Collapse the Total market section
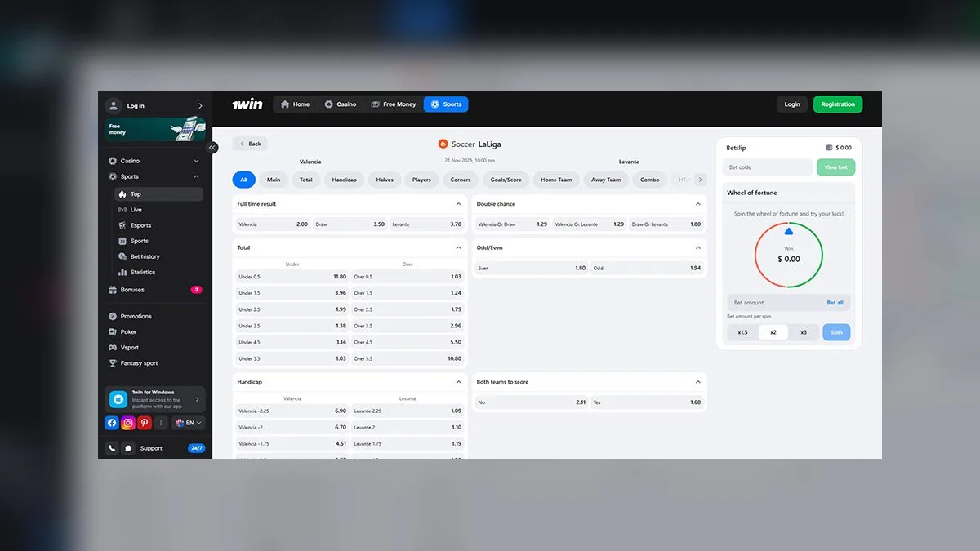Viewport: 980px width, 551px height. (458, 247)
